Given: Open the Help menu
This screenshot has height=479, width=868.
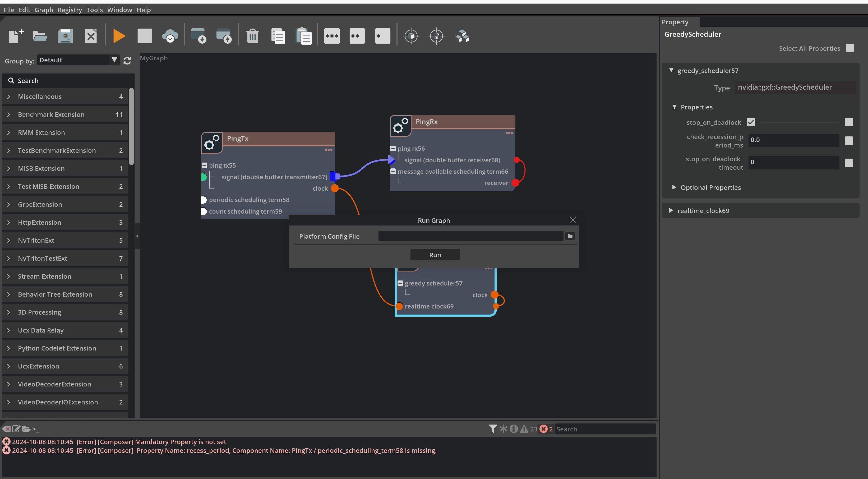Looking at the screenshot, I should [144, 10].
